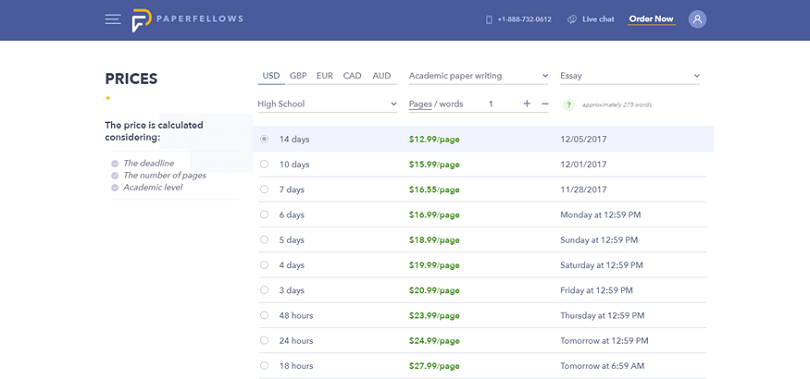Switch currency to AUD tab
810x379 pixels.
click(382, 75)
